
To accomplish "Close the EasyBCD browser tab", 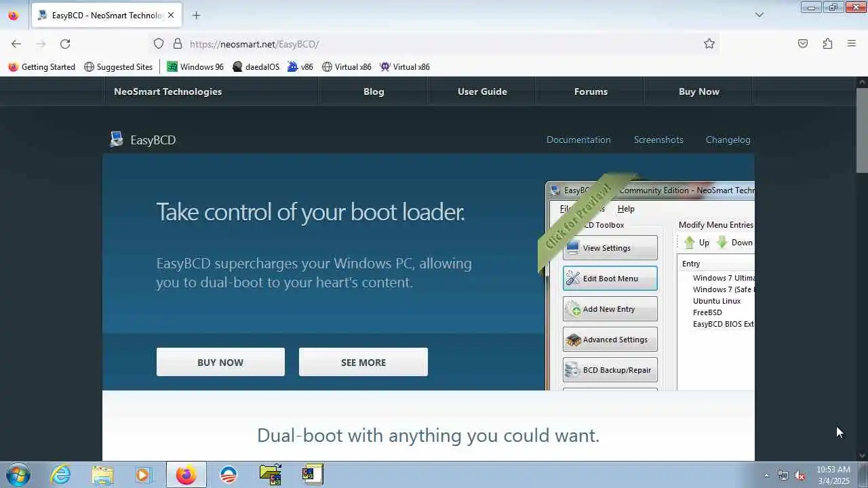I will 171,15.
